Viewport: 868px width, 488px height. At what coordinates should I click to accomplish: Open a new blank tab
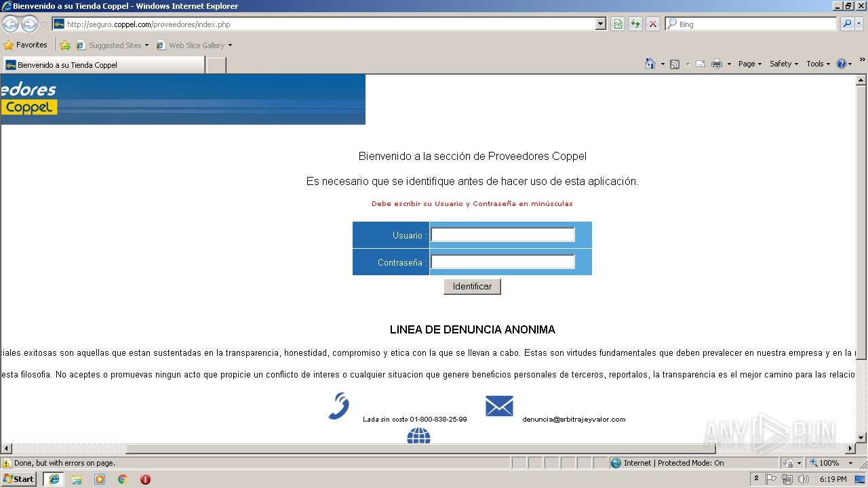(216, 65)
